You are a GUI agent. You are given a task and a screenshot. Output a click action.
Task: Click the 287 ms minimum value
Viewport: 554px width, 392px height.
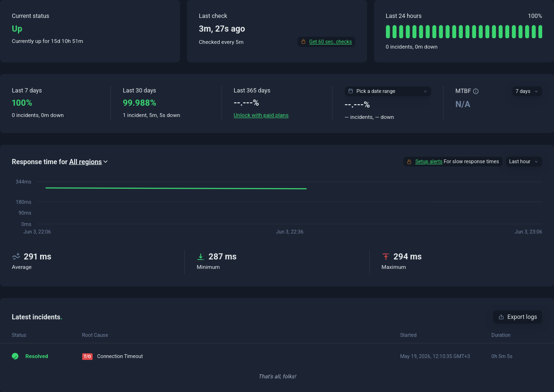point(222,257)
